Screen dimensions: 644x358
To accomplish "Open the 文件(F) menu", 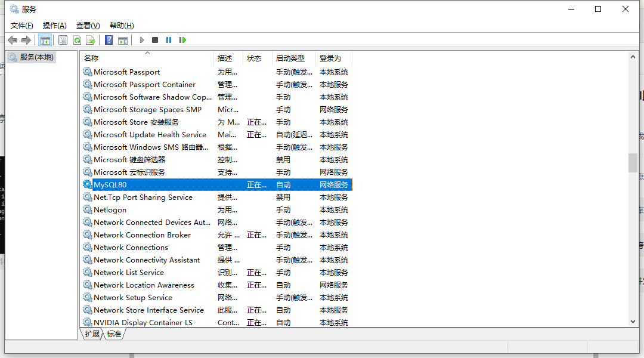I will 22,26.
